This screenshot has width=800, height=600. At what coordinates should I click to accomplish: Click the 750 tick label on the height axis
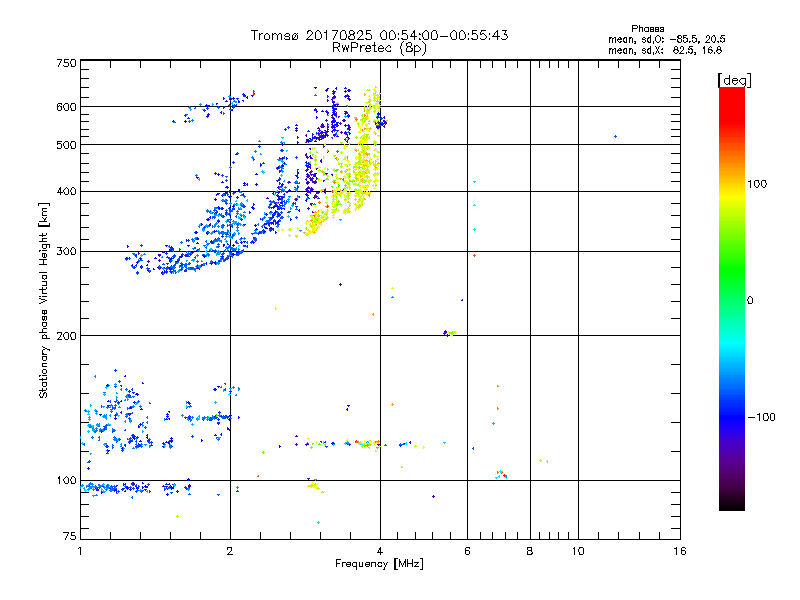[66, 63]
